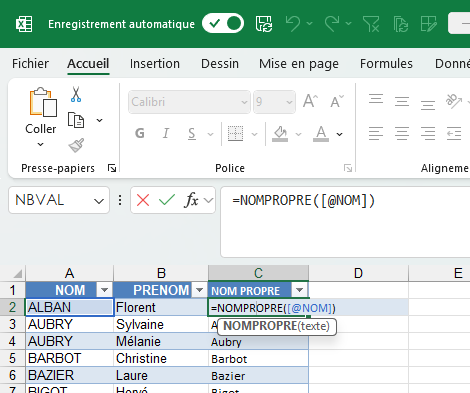
Task: Click the align top icon
Action: pyautogui.click(x=376, y=99)
